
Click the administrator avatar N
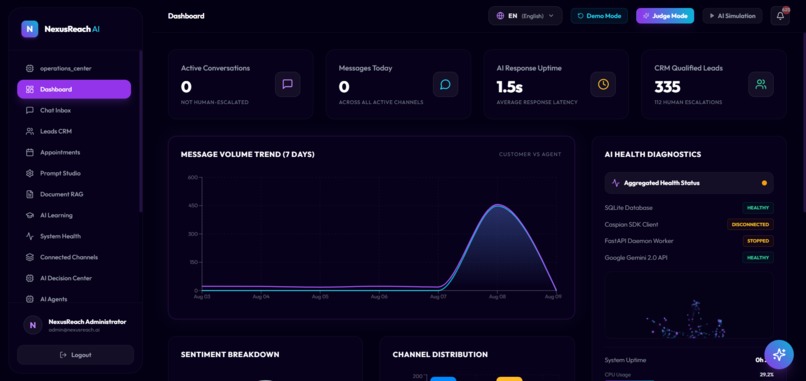(33, 325)
